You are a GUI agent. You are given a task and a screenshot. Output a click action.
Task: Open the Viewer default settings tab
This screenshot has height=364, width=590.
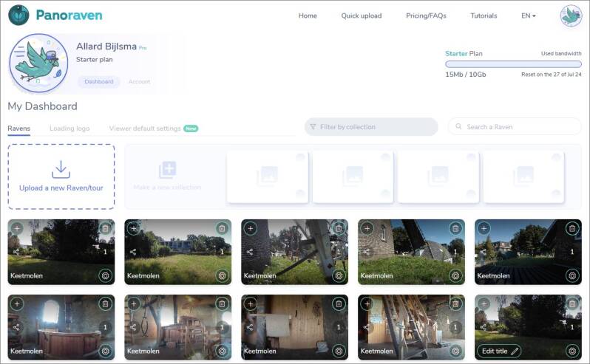click(145, 128)
